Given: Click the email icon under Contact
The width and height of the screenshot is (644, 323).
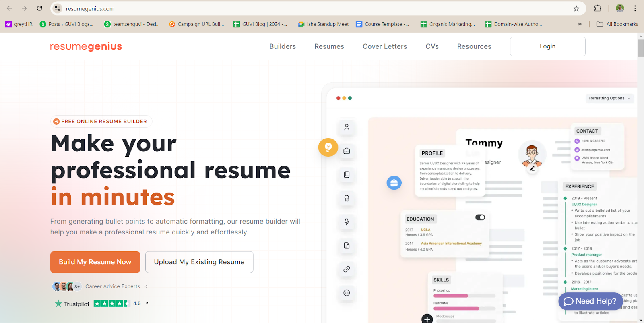Looking at the screenshot, I should coord(577,150).
